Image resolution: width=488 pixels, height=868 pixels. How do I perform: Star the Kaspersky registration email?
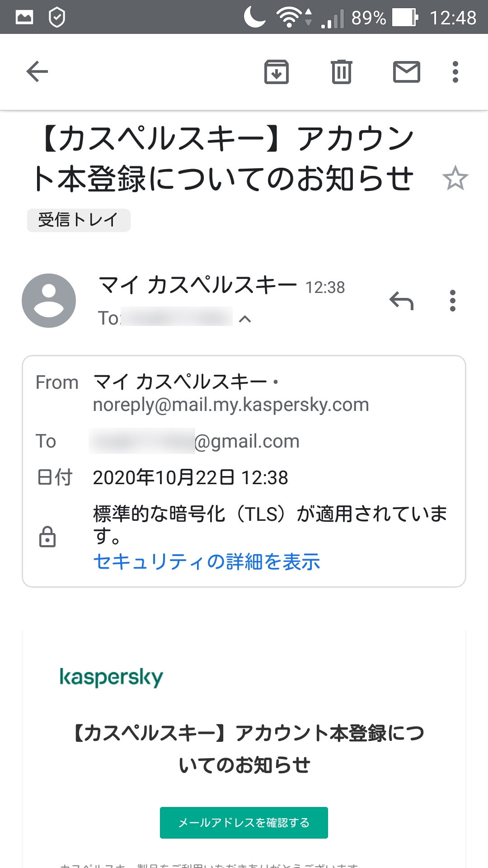pos(455,178)
